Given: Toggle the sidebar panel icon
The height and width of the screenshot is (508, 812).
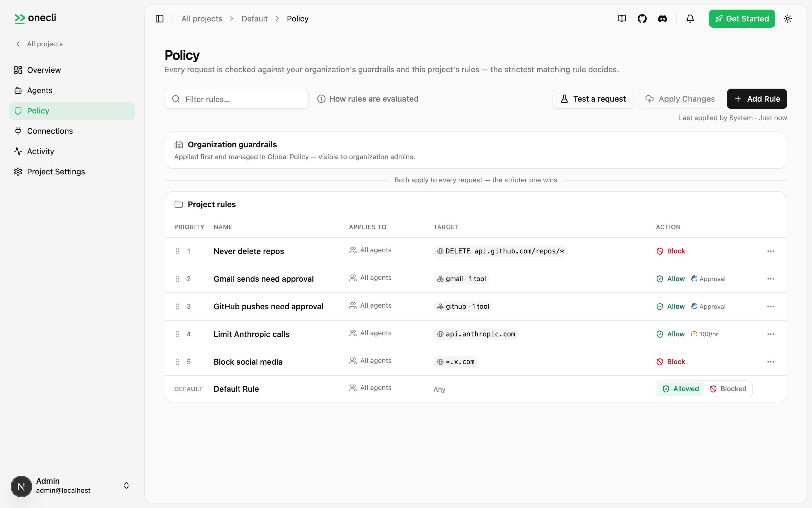Looking at the screenshot, I should click(160, 19).
